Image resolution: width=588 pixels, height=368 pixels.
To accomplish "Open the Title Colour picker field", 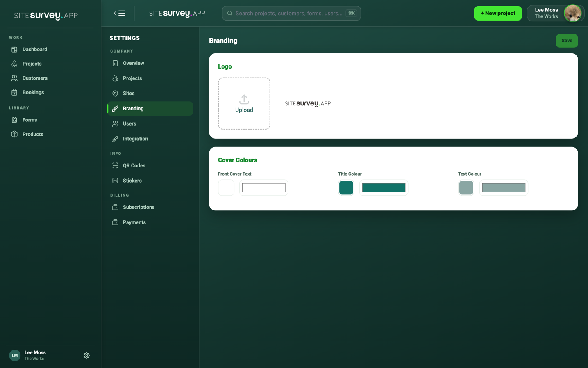I will coord(384,188).
